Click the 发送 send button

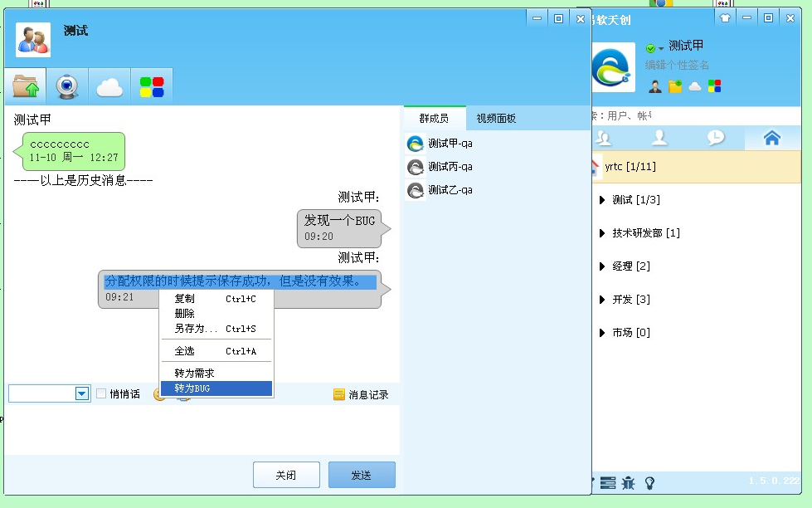362,475
